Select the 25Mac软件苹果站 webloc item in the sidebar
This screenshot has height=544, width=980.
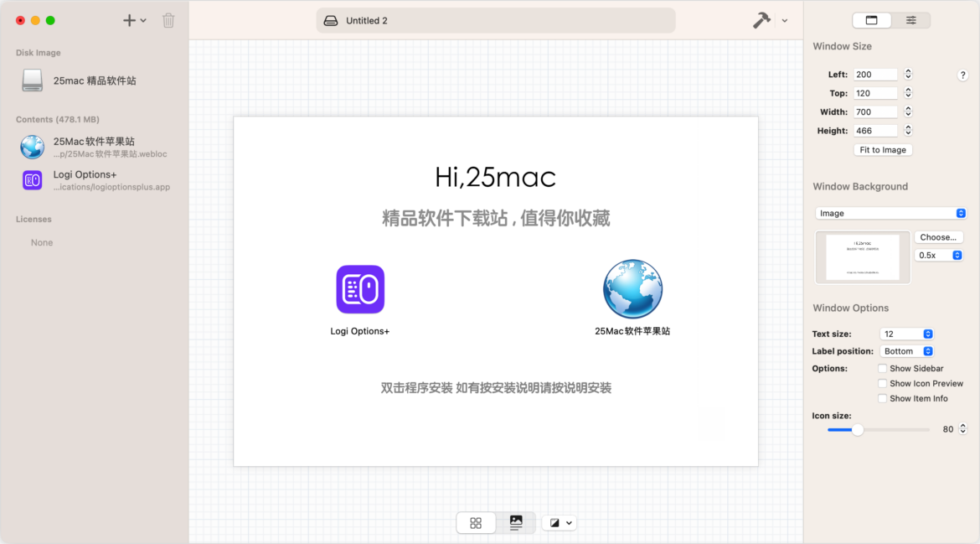[95, 147]
